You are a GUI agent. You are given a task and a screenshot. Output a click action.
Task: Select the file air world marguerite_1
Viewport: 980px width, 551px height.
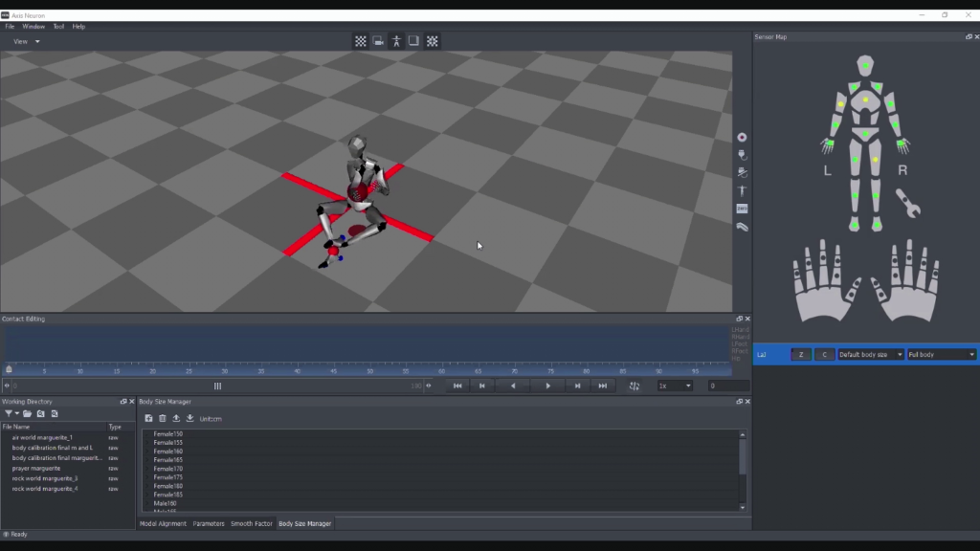42,438
